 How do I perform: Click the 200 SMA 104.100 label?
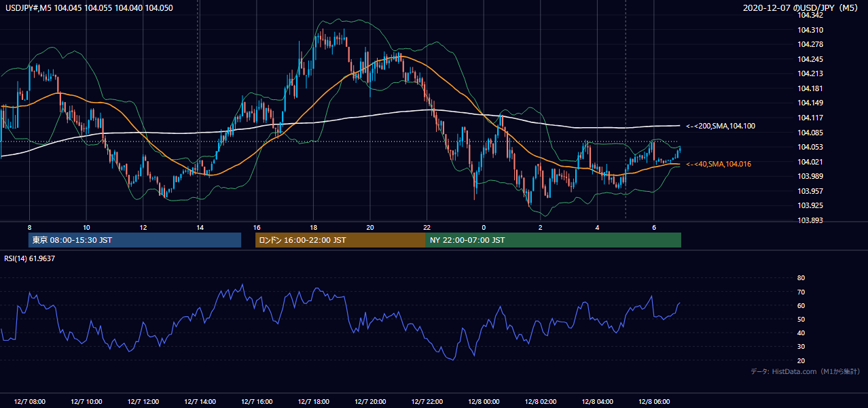click(x=721, y=126)
